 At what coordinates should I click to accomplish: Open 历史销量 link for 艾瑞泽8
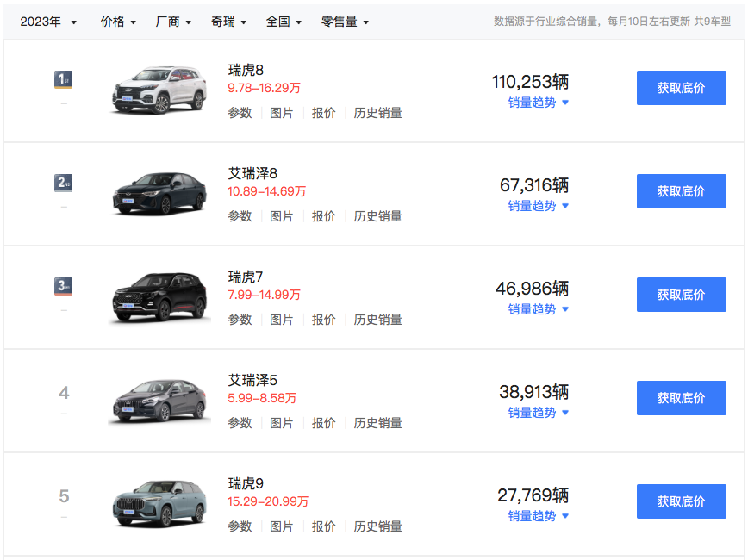pyautogui.click(x=377, y=216)
